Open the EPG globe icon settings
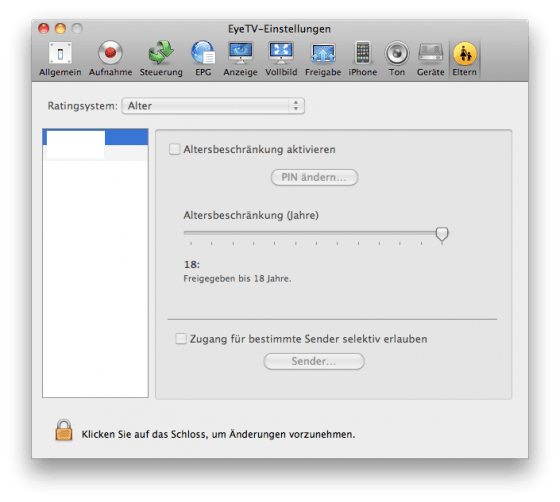Viewport: 560px width, 502px height. coord(203,59)
